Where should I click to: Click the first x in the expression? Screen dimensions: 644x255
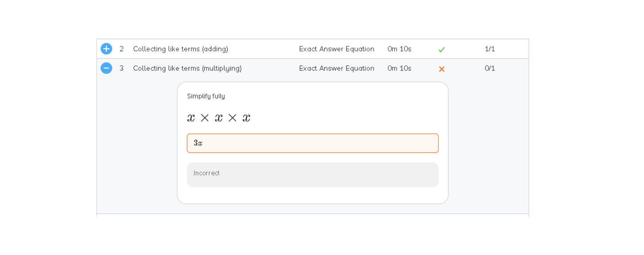[191, 118]
